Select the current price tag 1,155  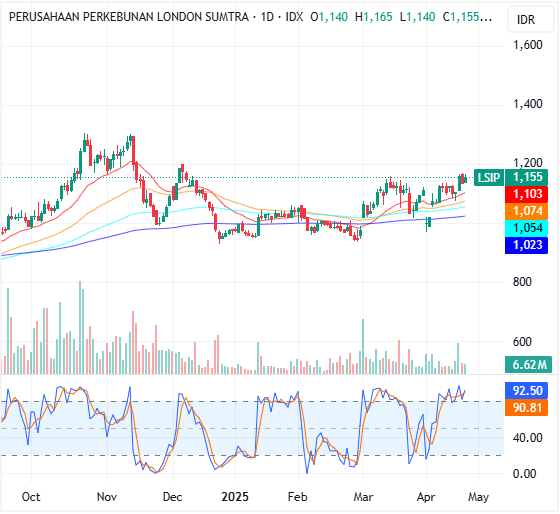[x=526, y=177]
